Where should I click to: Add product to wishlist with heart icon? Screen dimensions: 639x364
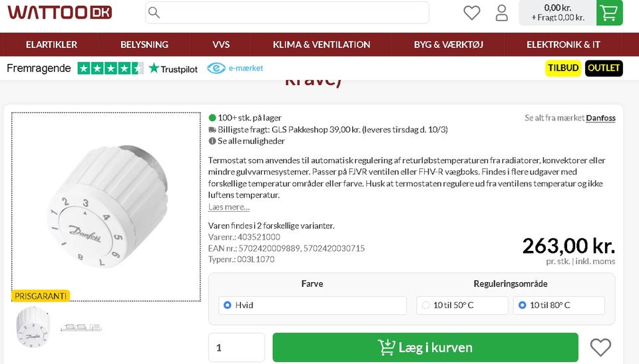point(600,347)
